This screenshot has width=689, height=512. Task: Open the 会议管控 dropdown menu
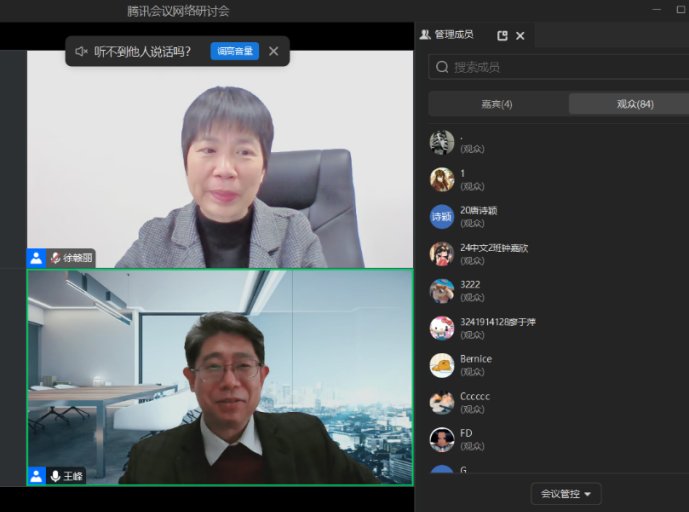(565, 494)
